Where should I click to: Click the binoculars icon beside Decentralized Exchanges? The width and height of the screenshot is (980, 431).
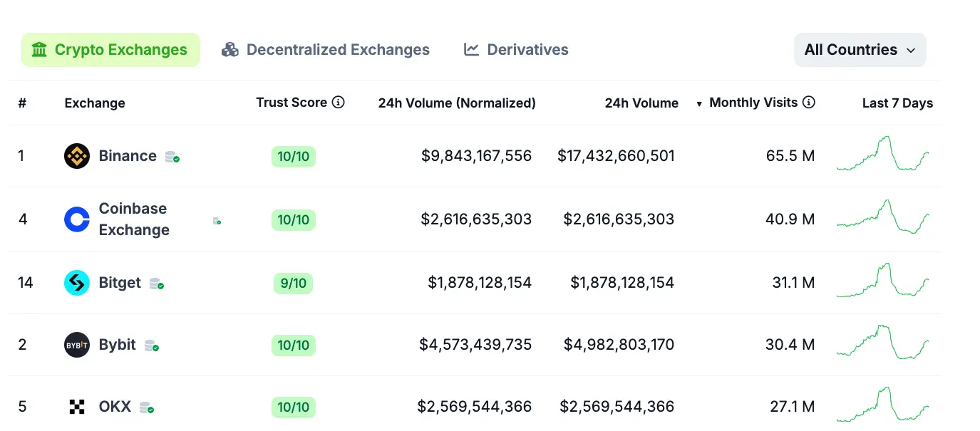tap(229, 49)
